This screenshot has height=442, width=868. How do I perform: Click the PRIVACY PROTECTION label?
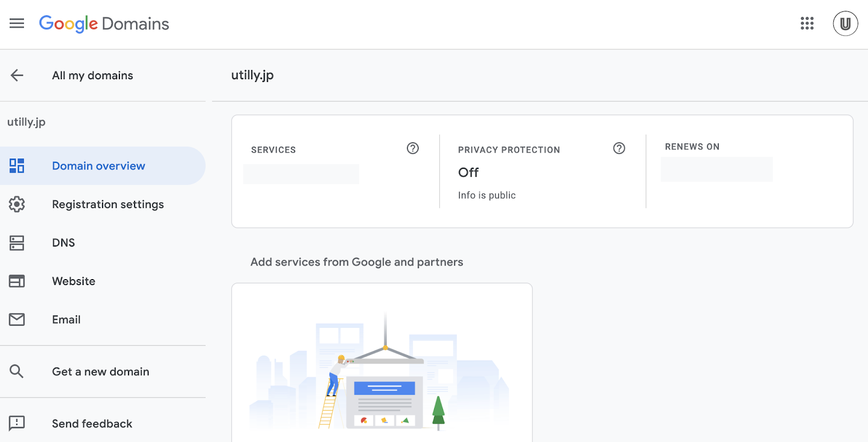click(x=509, y=150)
